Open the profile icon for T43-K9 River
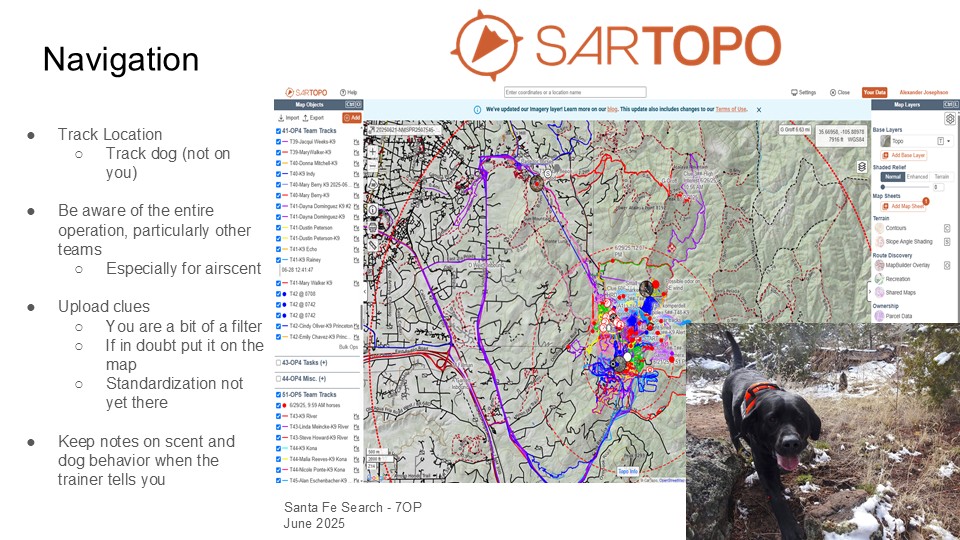The width and height of the screenshot is (960, 540). tap(356, 416)
